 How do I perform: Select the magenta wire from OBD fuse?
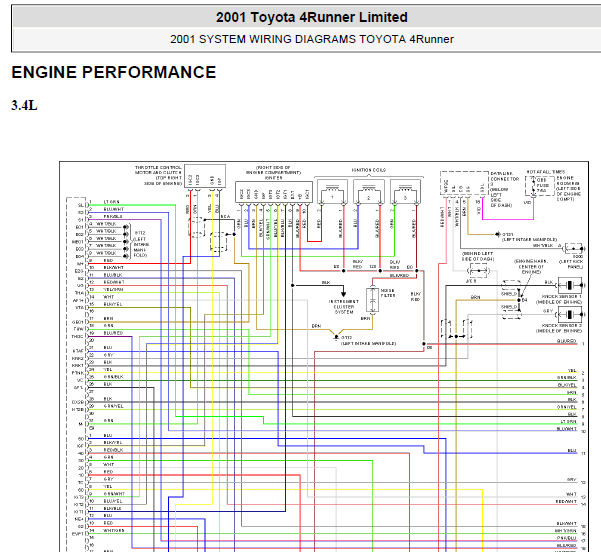[507, 219]
